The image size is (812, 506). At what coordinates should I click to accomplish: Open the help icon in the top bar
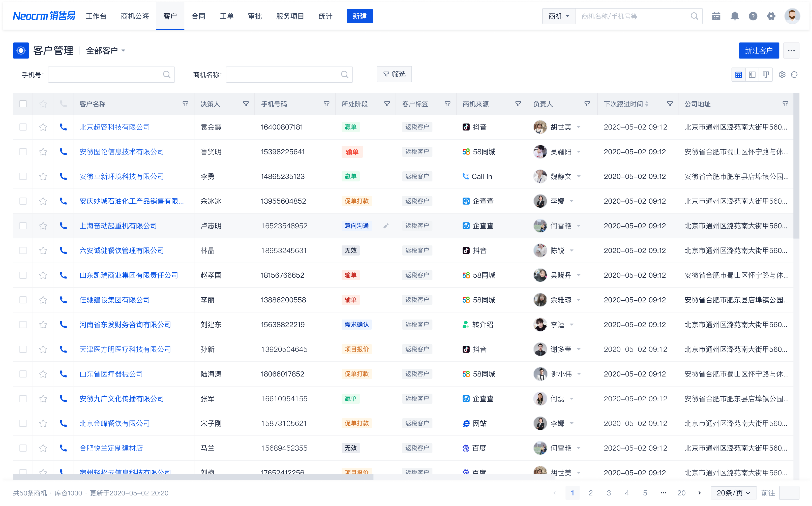click(753, 16)
